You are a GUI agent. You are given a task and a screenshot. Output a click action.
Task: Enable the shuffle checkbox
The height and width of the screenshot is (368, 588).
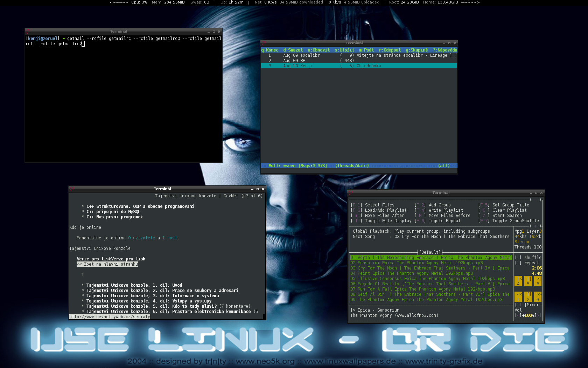point(518,258)
